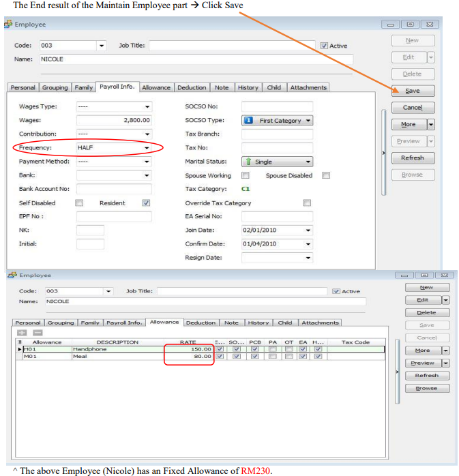
Task: Click the side panel collapse arrow beside Refresh
Action: [x=383, y=154]
